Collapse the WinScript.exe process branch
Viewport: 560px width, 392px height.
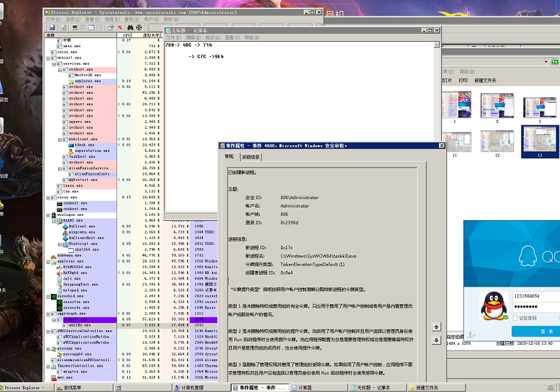pos(60,244)
